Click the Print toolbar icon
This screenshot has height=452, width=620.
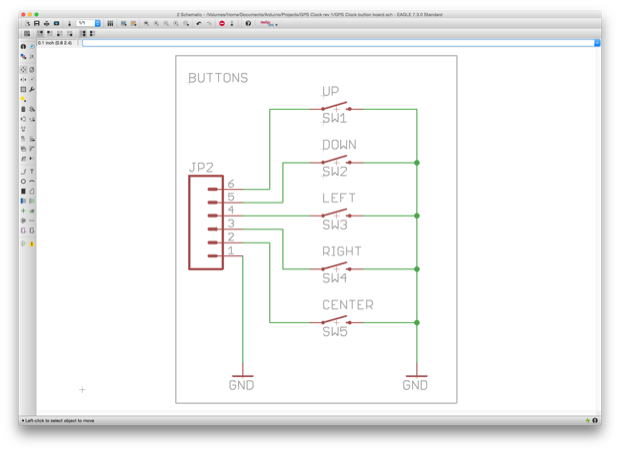[x=47, y=24]
